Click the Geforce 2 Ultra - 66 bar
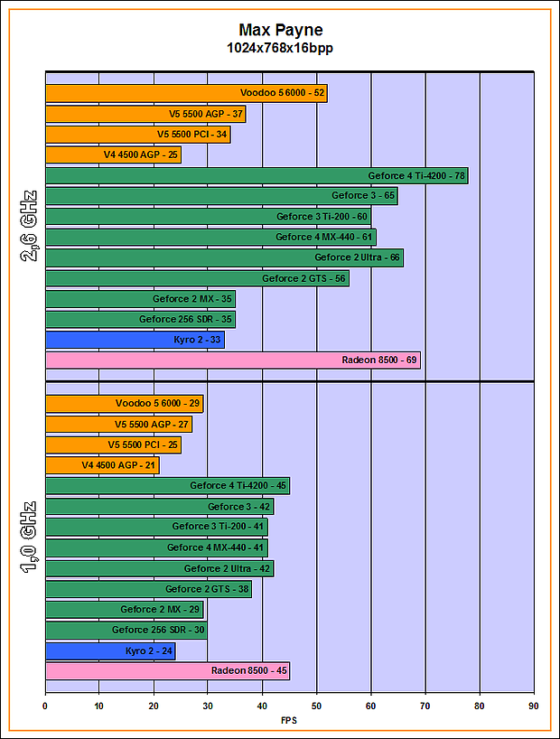This screenshot has width=560, height=739. [223, 258]
